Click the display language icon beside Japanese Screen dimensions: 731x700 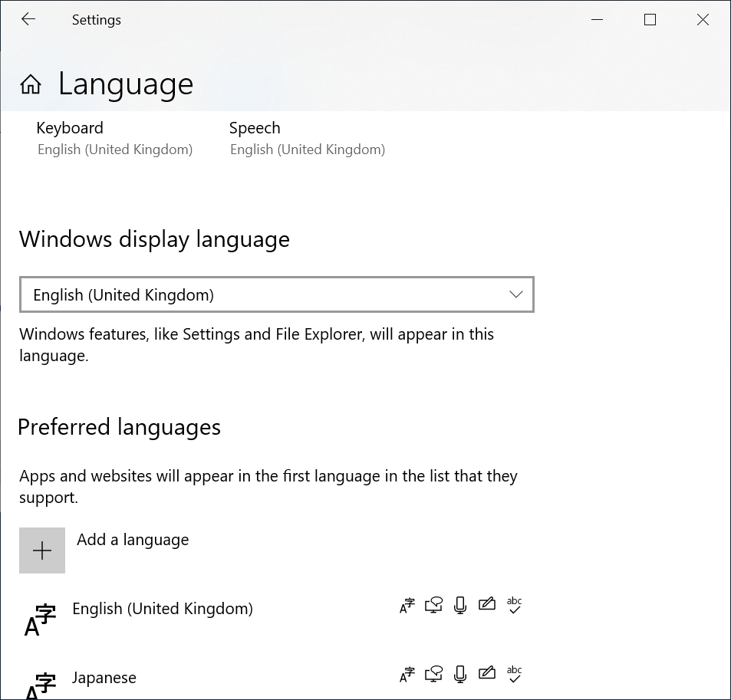(407, 674)
